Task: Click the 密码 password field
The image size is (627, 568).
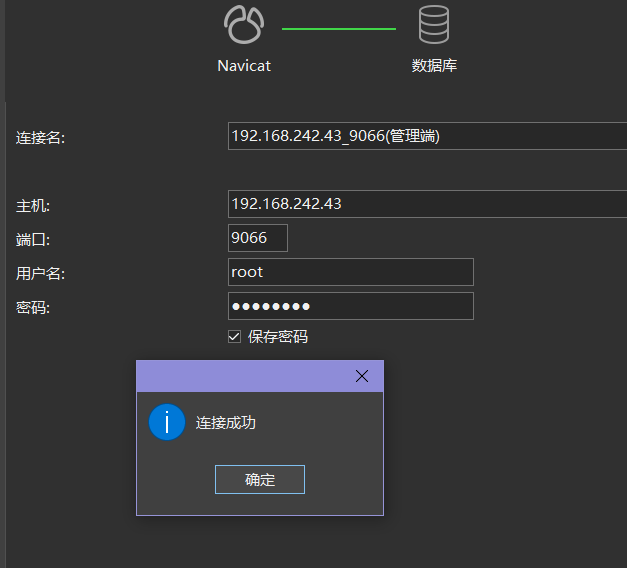Action: (351, 306)
